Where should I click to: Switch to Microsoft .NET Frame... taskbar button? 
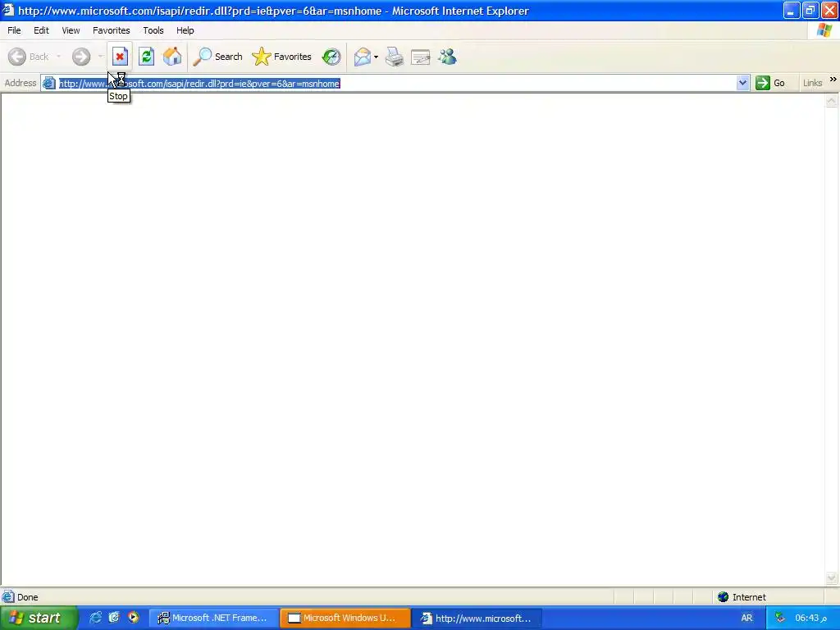point(214,619)
